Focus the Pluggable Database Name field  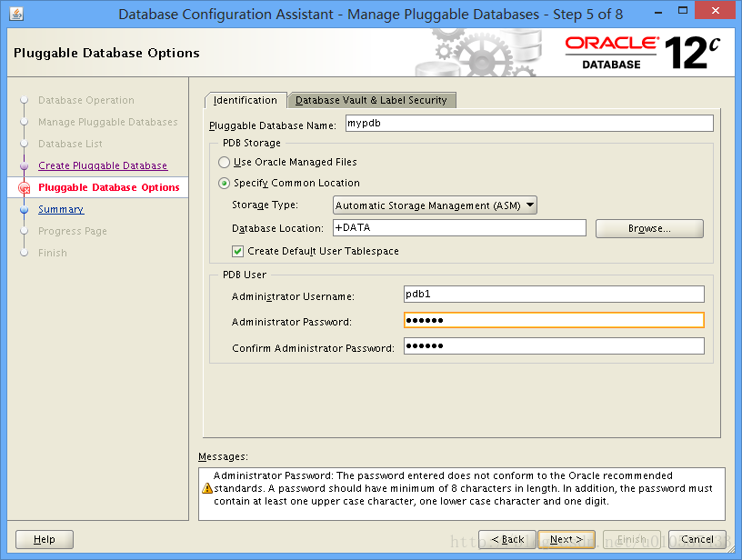pos(529,124)
